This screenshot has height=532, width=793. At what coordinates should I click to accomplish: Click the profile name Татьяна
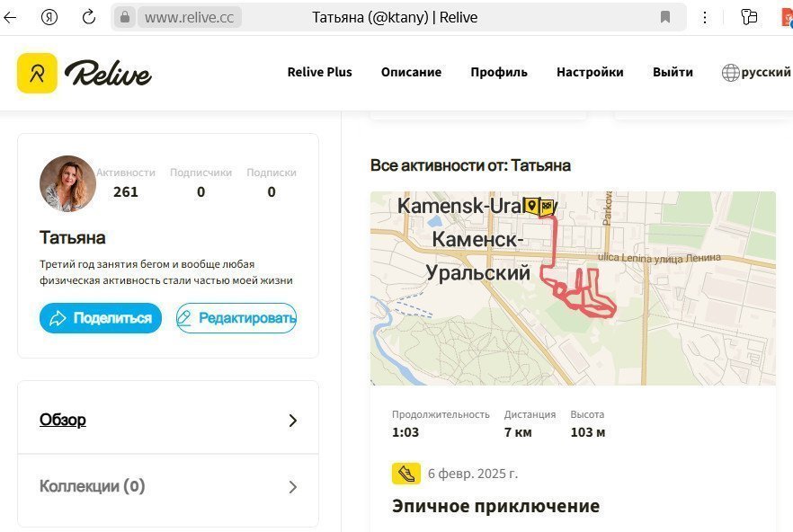pos(72,237)
